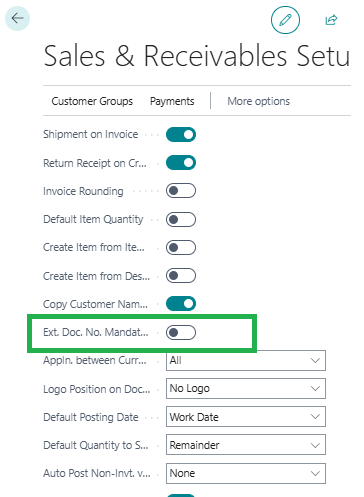Click More options link
This screenshot has height=497, width=364.
pyautogui.click(x=258, y=101)
